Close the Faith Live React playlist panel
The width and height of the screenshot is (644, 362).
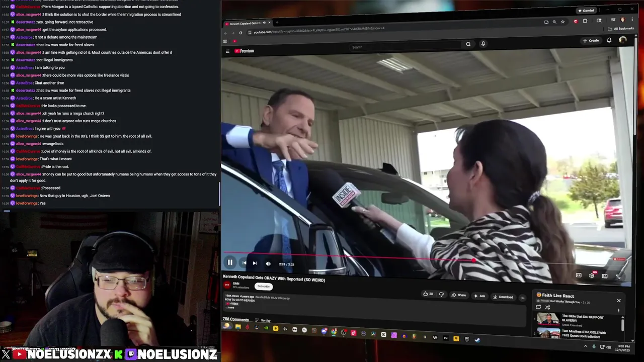[x=619, y=301]
